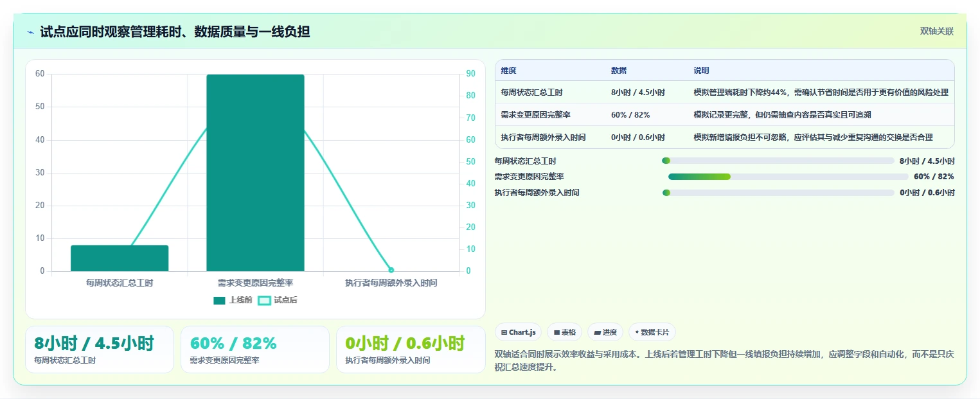Click the 执行者每周额外录入时间 progress bar
This screenshot has width=980, height=399.
[778, 193]
